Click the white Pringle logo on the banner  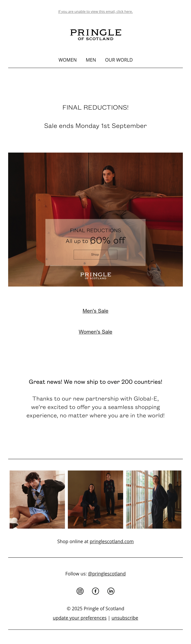click(x=95, y=276)
